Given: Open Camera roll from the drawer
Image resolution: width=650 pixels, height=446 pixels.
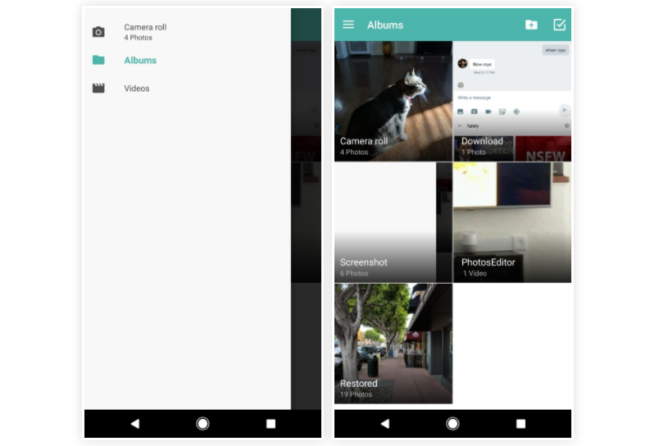Looking at the screenshot, I should tap(187, 32).
